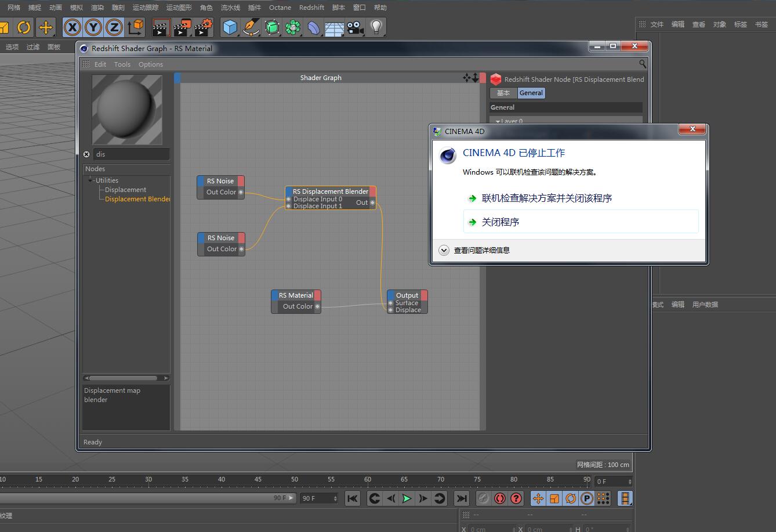The image size is (776, 532).
Task: Toggle the X axis lock
Action: (72, 27)
